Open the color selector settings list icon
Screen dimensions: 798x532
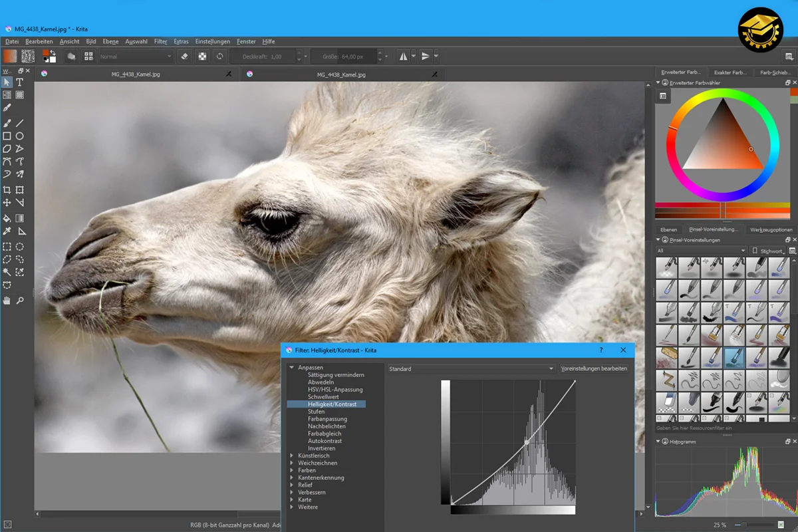pos(663,96)
